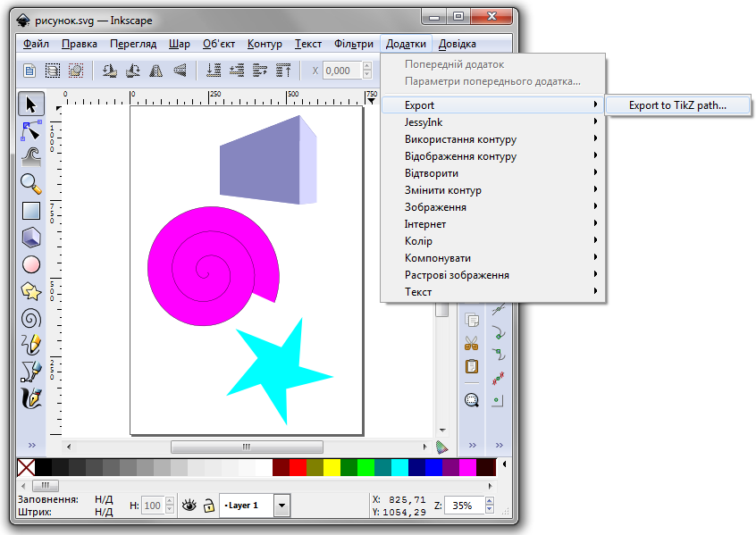
Task: Click the Paste clipboard icon
Action: coord(472,366)
